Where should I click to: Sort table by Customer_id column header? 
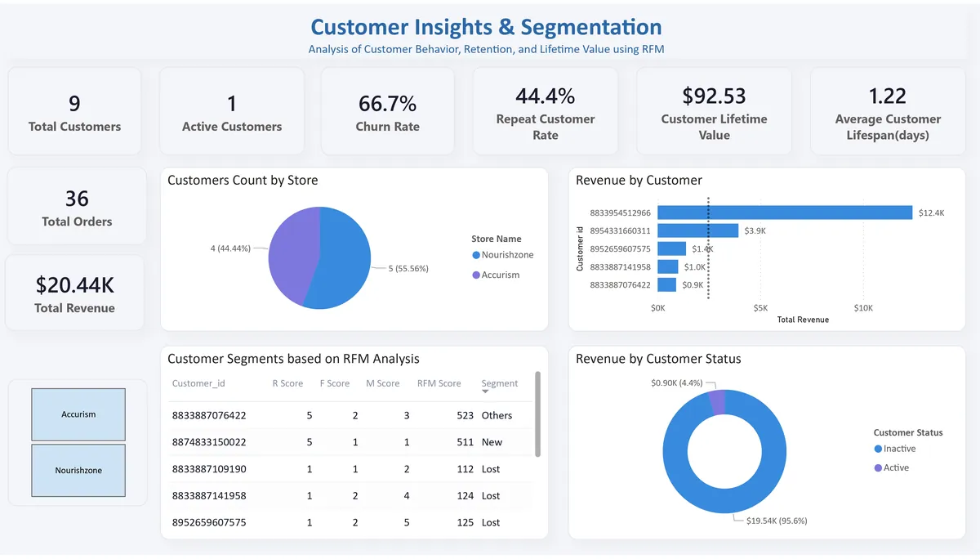coord(198,383)
